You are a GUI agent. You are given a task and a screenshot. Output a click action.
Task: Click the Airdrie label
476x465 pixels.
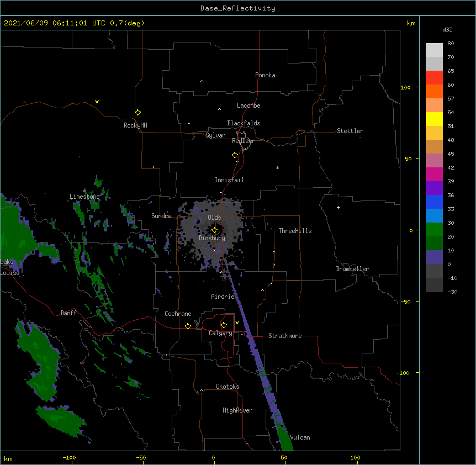coord(223,297)
